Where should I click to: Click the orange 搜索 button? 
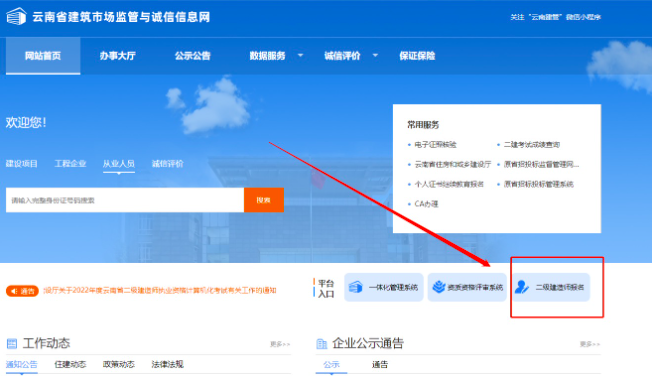point(264,200)
